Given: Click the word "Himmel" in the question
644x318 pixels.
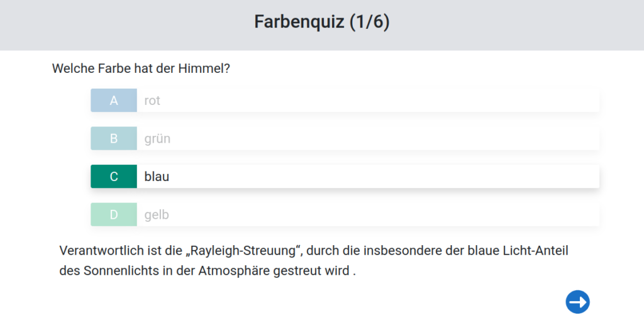Looking at the screenshot, I should click(x=208, y=68).
